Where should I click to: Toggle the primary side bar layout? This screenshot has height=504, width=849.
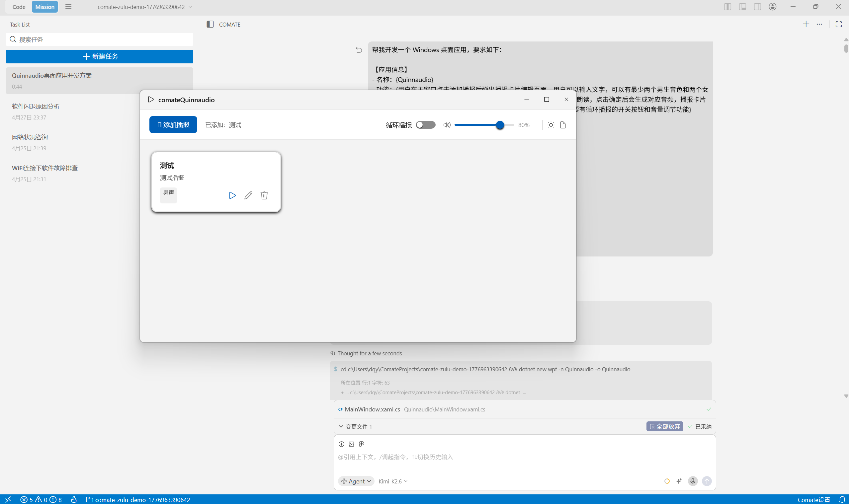[727, 7]
